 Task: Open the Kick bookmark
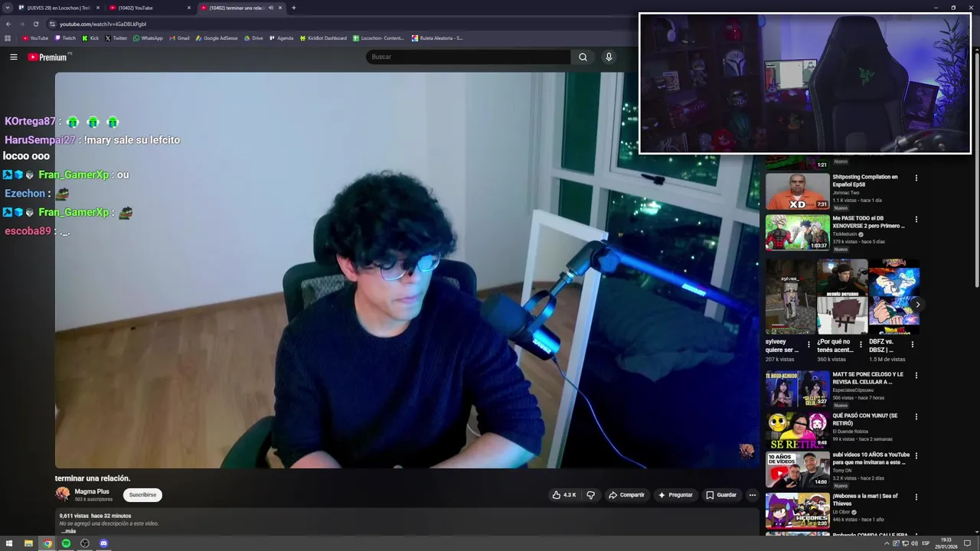[90, 38]
